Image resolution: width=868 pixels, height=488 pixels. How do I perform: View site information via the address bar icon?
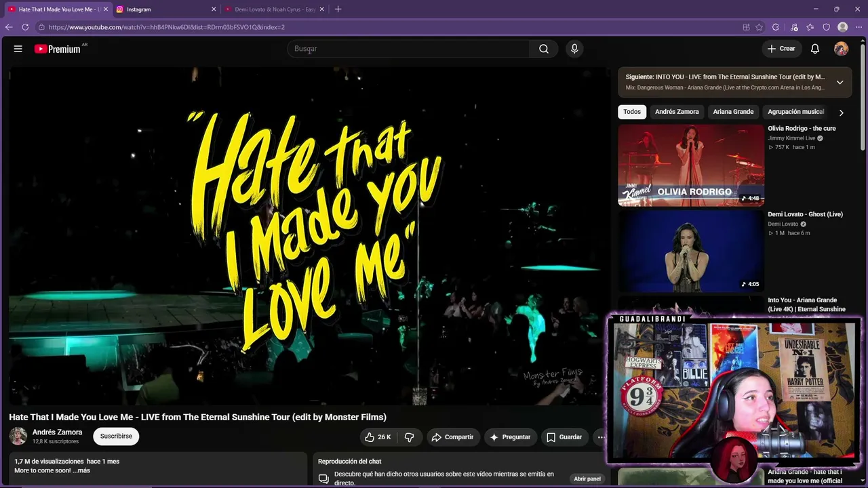pos(41,27)
